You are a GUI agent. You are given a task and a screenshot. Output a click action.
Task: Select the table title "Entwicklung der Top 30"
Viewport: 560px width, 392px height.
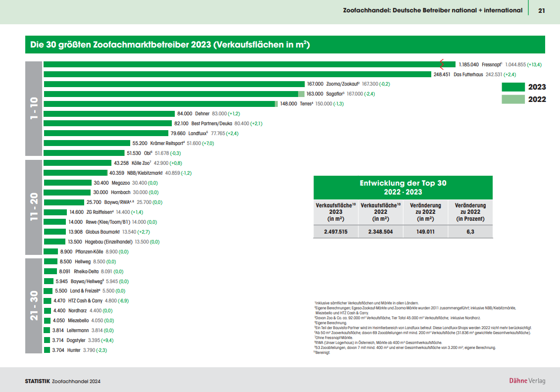click(x=403, y=183)
